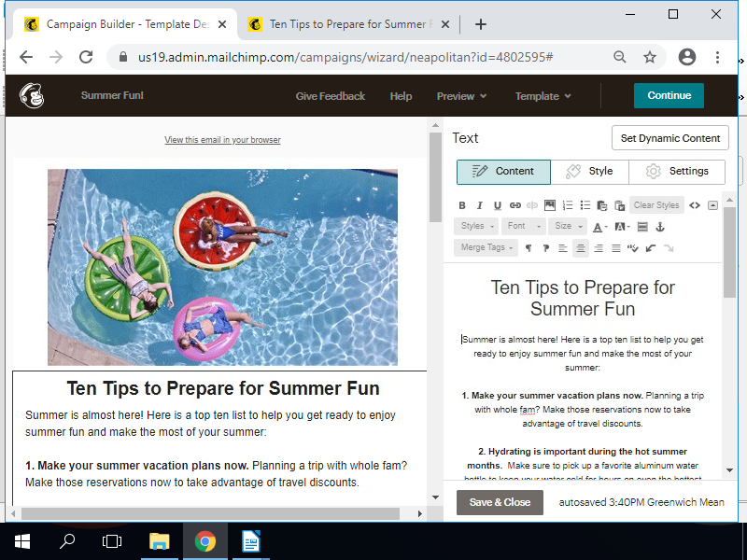747x560 pixels.
Task: Insert an anchor
Action: pos(660,227)
